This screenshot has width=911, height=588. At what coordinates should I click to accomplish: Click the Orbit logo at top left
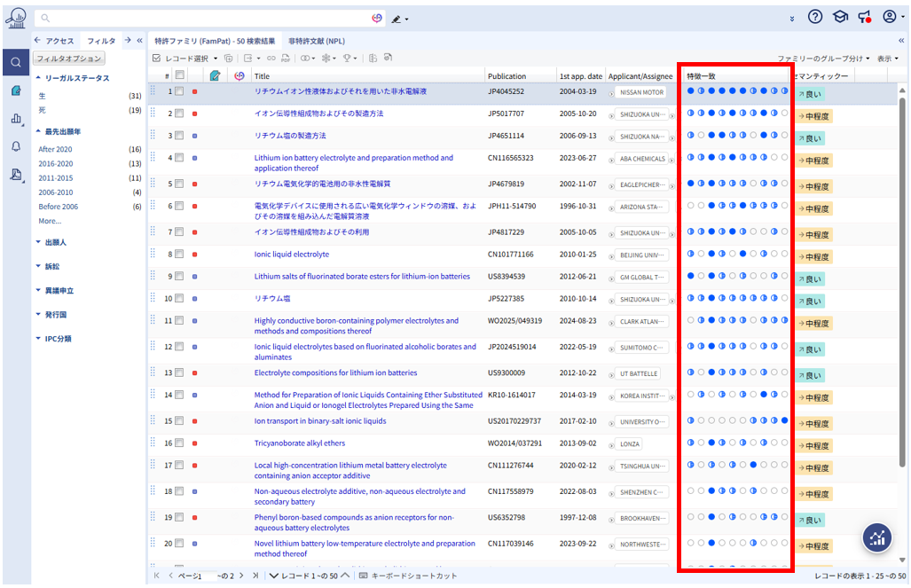[16, 18]
